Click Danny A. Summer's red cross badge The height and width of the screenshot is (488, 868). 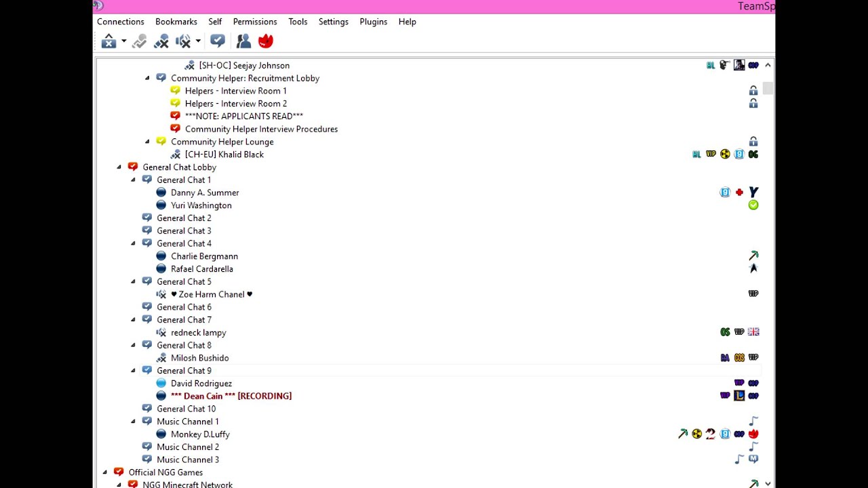click(x=739, y=192)
